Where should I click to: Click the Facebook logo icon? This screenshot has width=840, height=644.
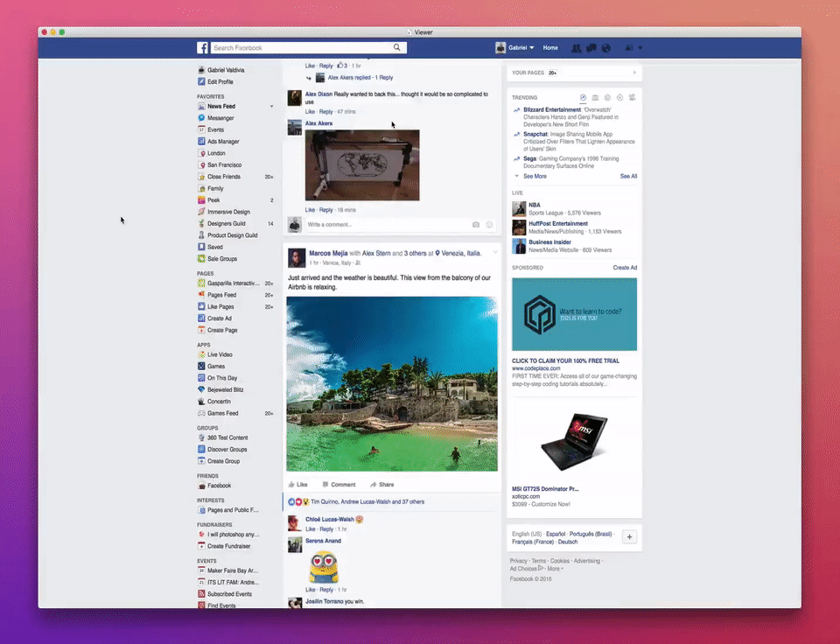[202, 47]
